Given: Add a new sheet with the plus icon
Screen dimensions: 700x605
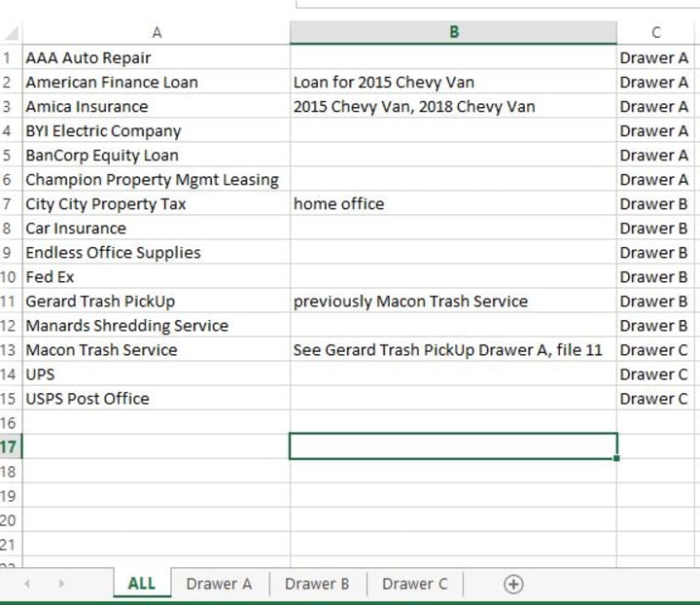Looking at the screenshot, I should pyautogui.click(x=513, y=584).
